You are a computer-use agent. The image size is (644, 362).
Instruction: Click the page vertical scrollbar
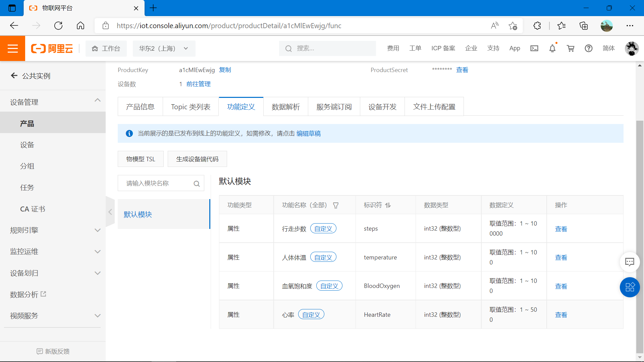pyautogui.click(x=639, y=235)
